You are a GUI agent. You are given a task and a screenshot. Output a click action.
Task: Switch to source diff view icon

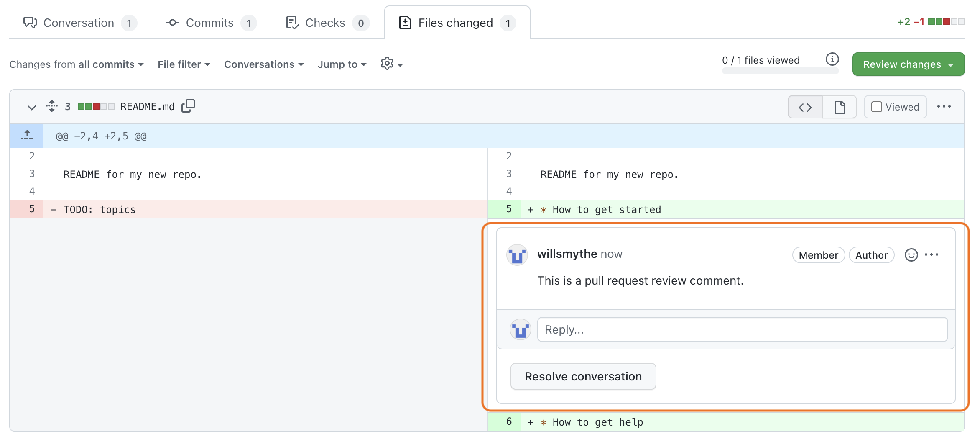(805, 107)
